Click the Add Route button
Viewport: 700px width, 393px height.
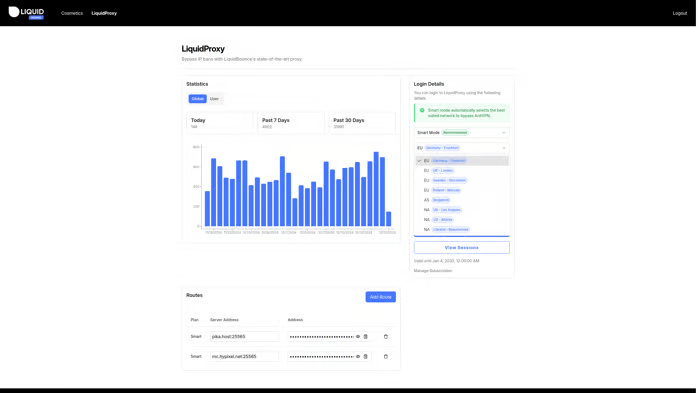[380, 297]
